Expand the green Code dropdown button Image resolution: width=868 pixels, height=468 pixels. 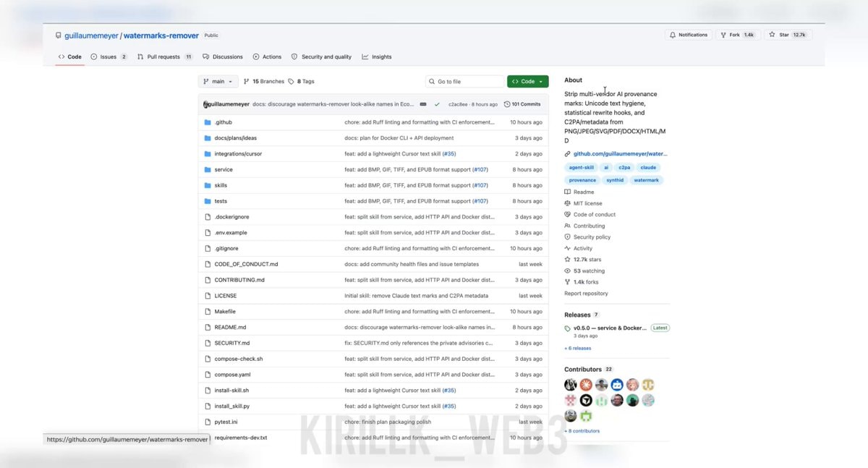[527, 82]
